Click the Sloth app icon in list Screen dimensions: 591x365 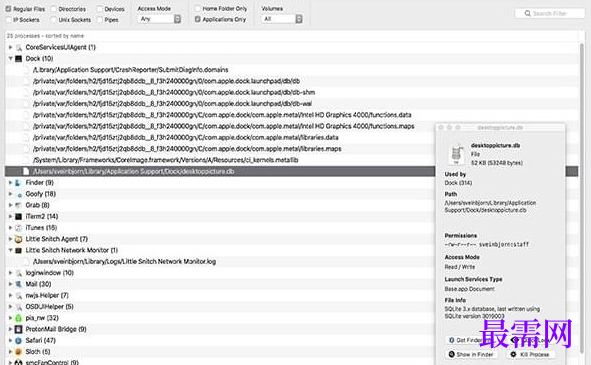point(18,352)
